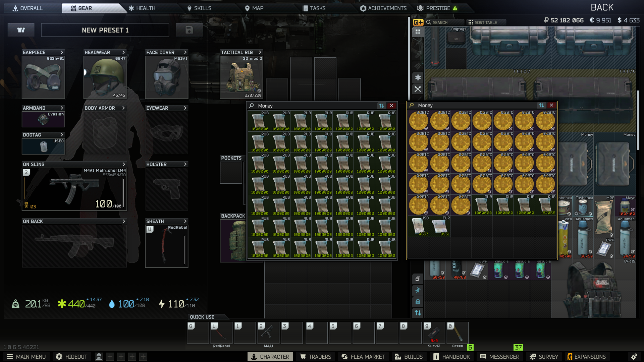The width and height of the screenshot is (644, 362).
Task: Open the Prestige tab
Action: point(438,8)
